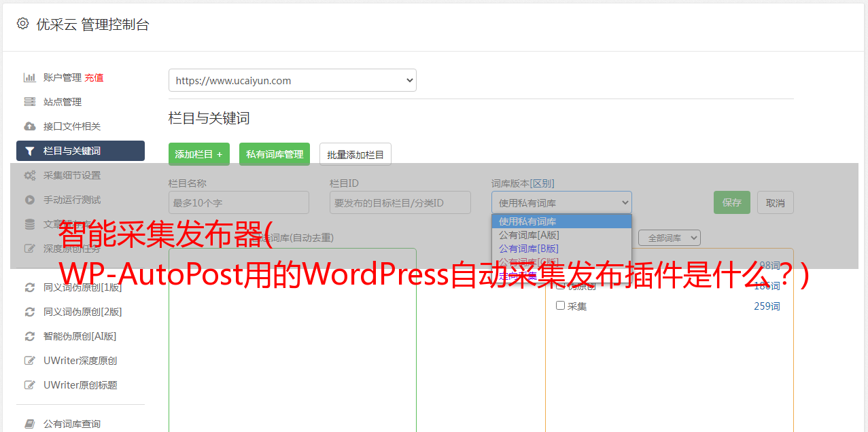Open 站点管理 in the sidebar
The image size is (868, 432).
pos(63,102)
